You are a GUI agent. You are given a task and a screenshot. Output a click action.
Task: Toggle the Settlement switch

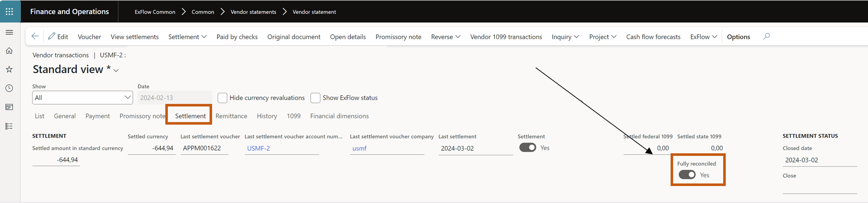click(x=528, y=148)
